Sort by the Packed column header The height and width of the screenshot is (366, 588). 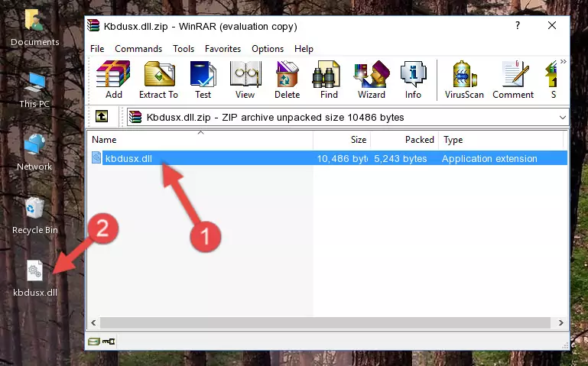[404, 140]
